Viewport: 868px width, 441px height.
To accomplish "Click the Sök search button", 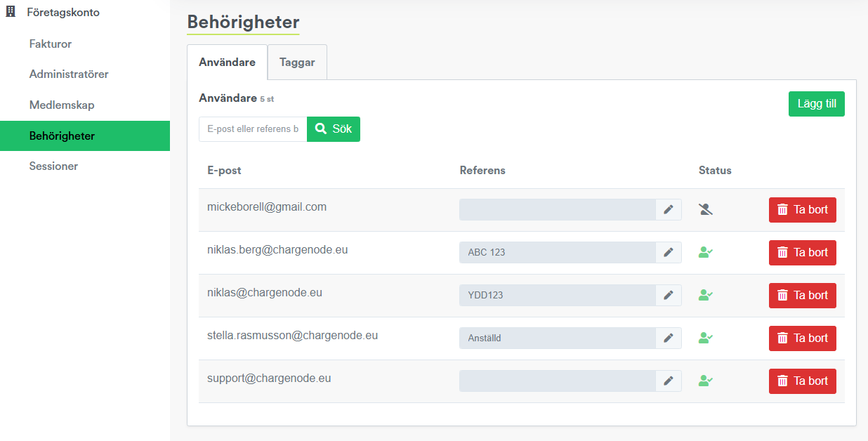I will point(334,129).
